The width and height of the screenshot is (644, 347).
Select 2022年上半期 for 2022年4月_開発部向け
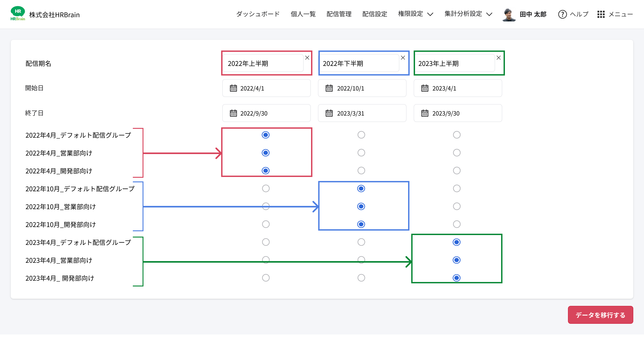tap(266, 171)
